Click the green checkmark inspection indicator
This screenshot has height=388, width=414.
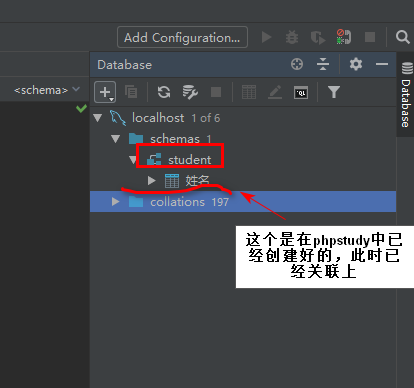tap(81, 108)
